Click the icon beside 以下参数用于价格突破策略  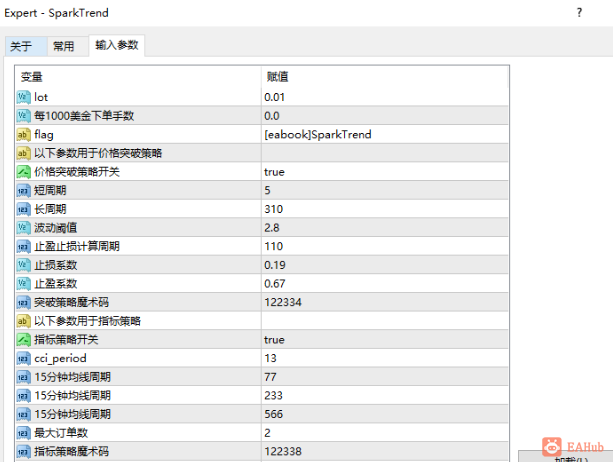pos(23,153)
